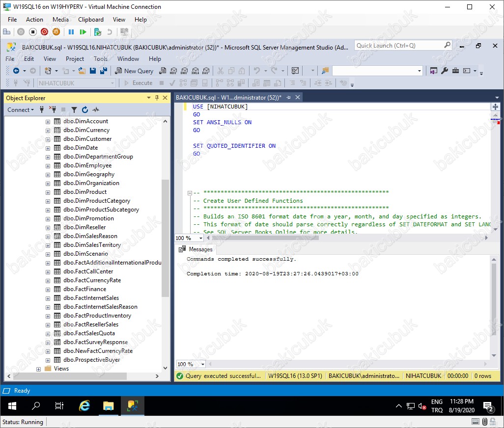Open a Database Engine Query from the toolbar
Viewport: 504px width, 428px height.
163,71
